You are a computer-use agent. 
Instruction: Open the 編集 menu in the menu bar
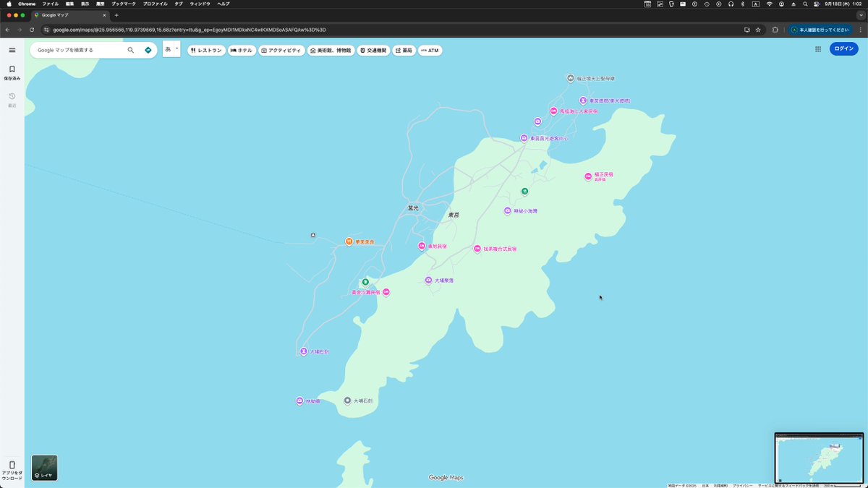coord(69,4)
